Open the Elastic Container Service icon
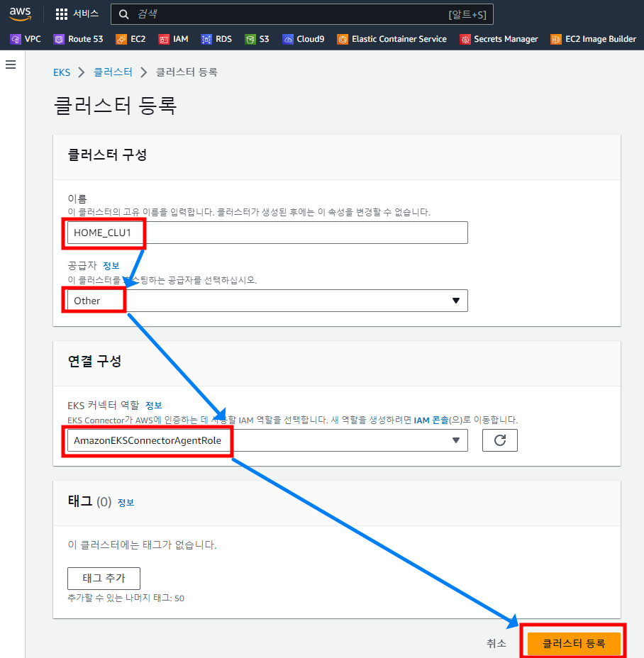The width and height of the screenshot is (644, 658). [343, 40]
